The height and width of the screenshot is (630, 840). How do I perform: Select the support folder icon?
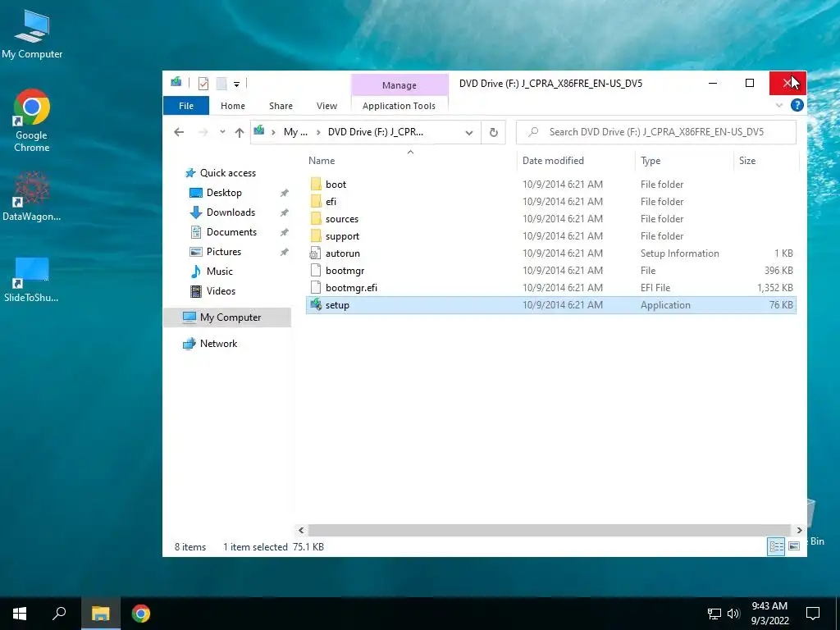click(316, 235)
